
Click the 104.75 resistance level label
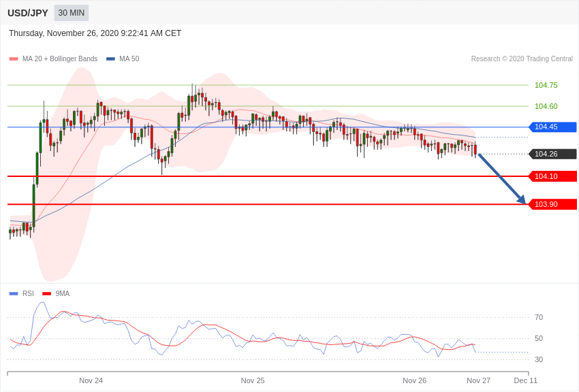click(546, 86)
